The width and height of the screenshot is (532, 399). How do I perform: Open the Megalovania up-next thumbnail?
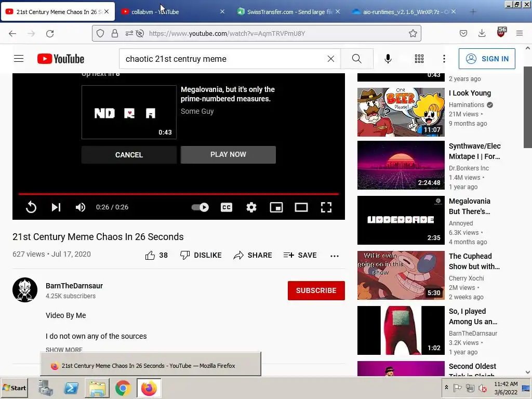coord(129,112)
